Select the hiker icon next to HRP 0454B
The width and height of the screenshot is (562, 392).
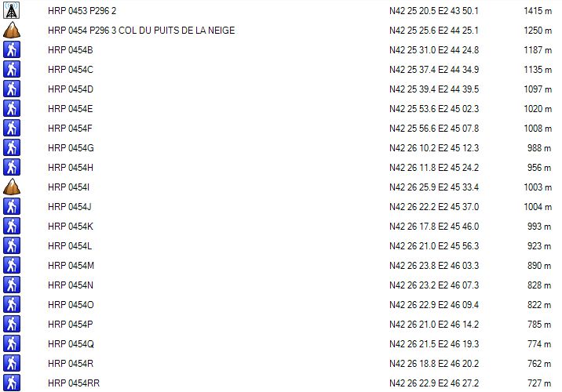(x=12, y=49)
